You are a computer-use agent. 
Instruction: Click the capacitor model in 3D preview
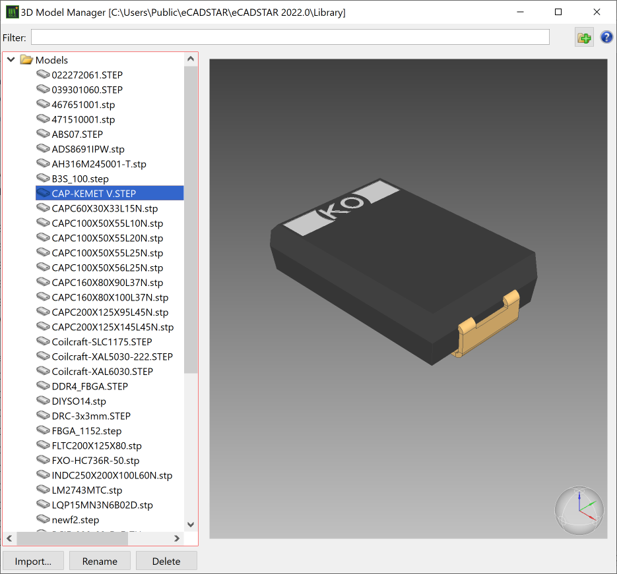click(403, 271)
